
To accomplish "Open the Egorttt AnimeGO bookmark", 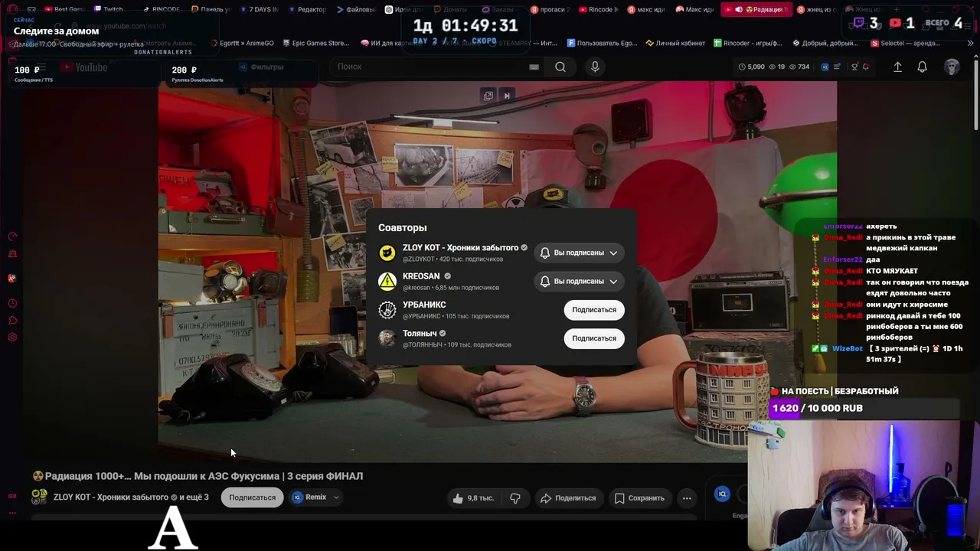I will 242,43.
